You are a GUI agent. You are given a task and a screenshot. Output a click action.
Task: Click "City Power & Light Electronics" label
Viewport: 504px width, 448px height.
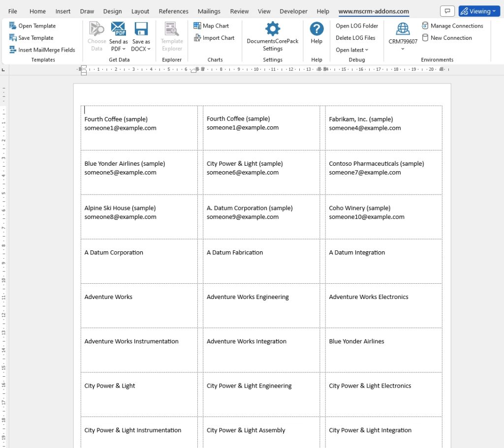(370, 386)
